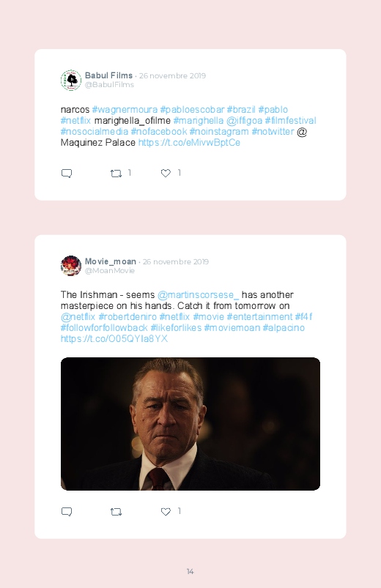Click reply icon on Movie_moan tweet
The width and height of the screenshot is (381, 588).
[67, 512]
